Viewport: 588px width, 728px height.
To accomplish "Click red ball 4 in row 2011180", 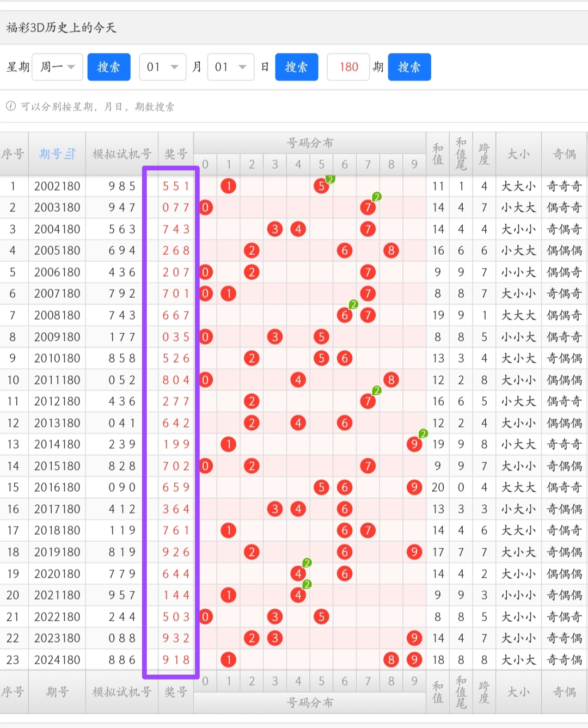I will (x=298, y=380).
